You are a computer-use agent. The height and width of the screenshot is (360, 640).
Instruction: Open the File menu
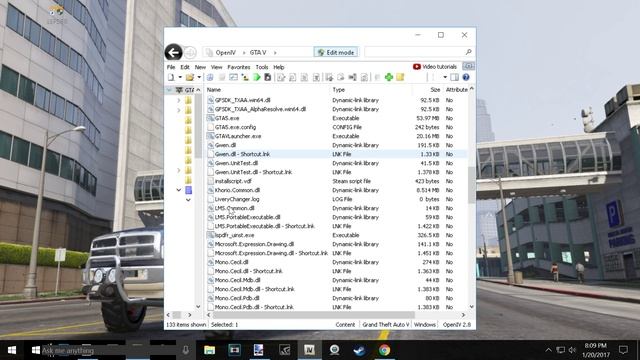(171, 67)
